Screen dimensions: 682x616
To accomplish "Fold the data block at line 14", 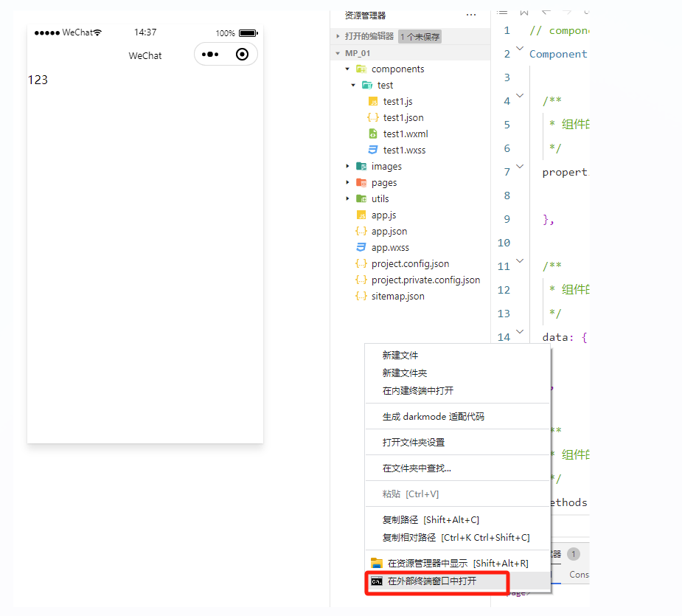I will click(x=520, y=331).
